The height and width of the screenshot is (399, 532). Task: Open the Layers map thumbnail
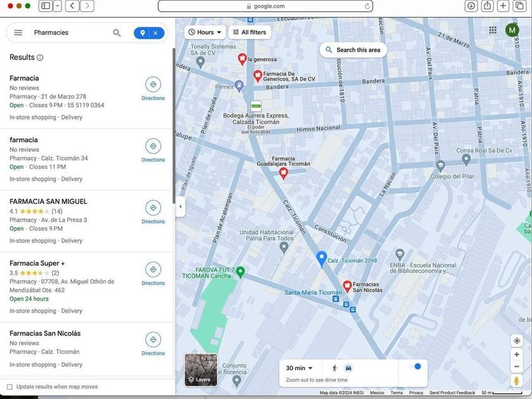[201, 370]
